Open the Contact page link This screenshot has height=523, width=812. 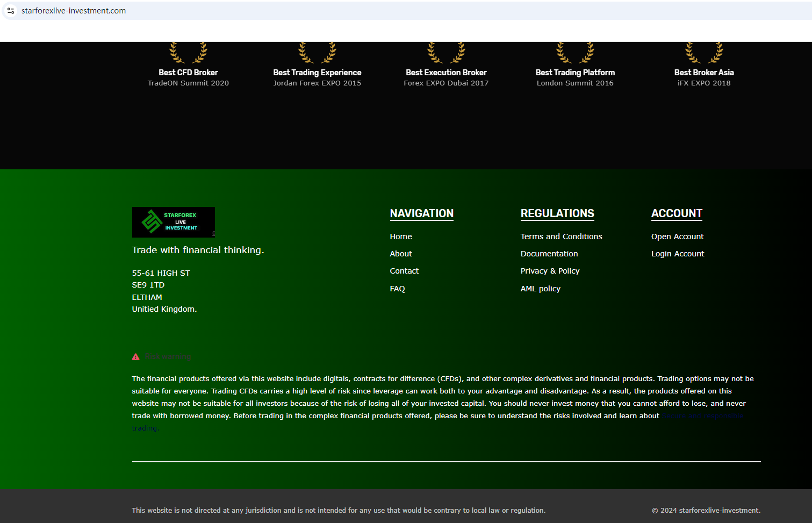click(x=404, y=271)
